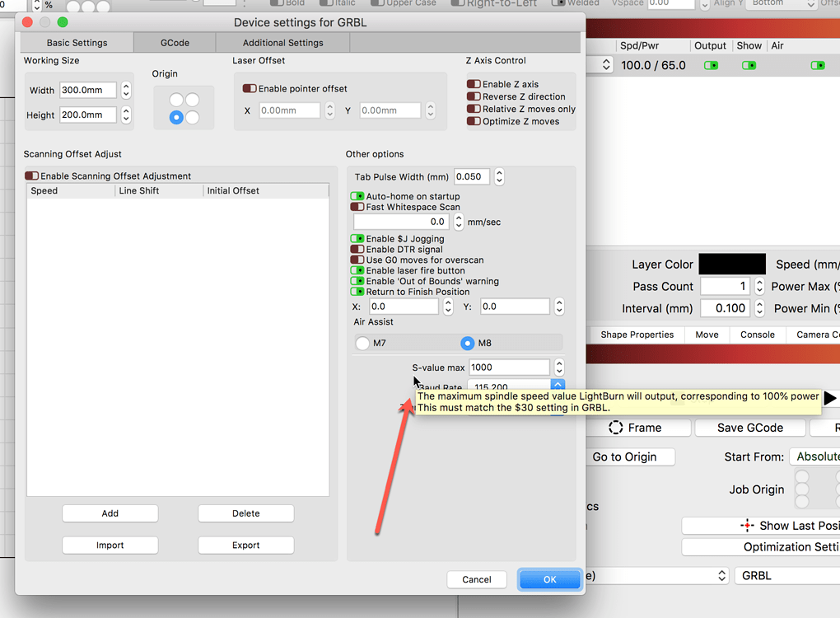Click the black Layer Color swatch
This screenshot has width=840, height=618.
click(x=732, y=264)
